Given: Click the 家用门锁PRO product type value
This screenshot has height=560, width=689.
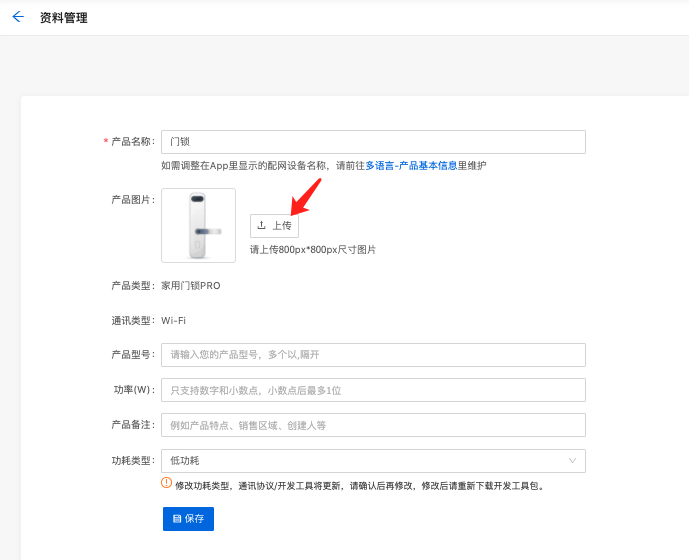Looking at the screenshot, I should (190, 286).
